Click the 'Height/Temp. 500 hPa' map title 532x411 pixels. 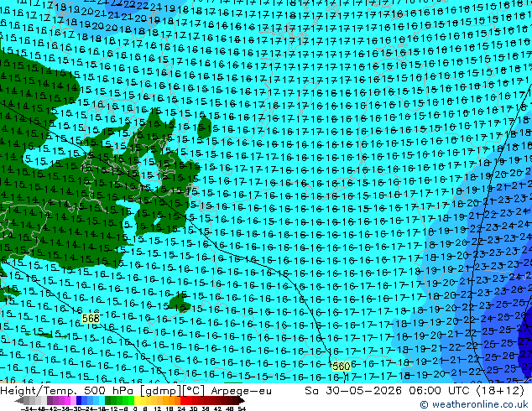[x=68, y=391]
